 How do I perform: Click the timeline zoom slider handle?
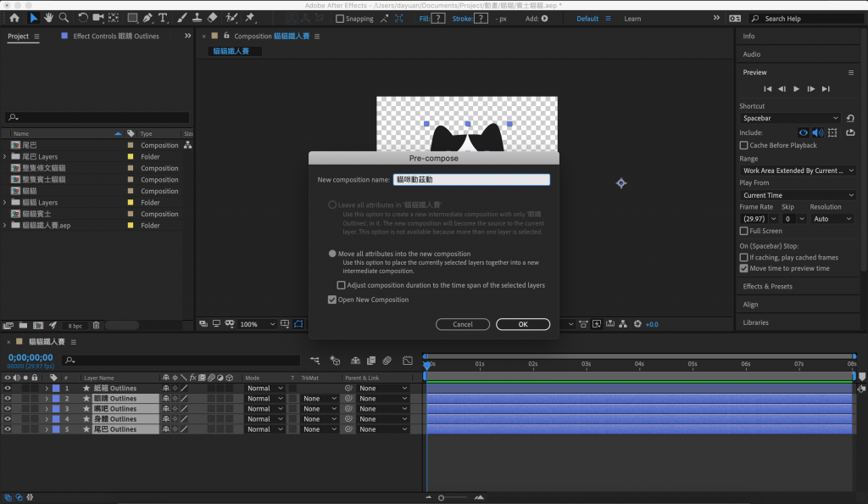[441, 498]
